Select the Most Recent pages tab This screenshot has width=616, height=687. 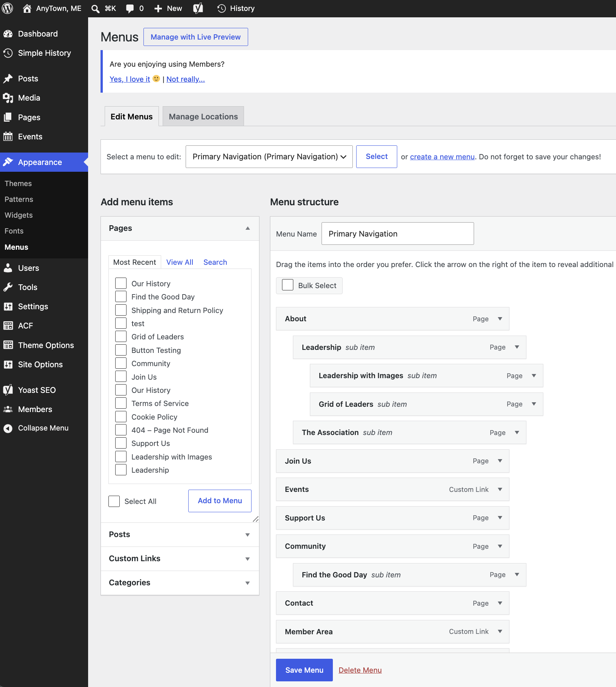135,262
